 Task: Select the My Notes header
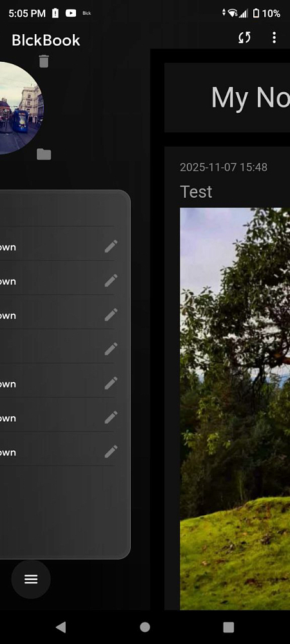tap(251, 98)
